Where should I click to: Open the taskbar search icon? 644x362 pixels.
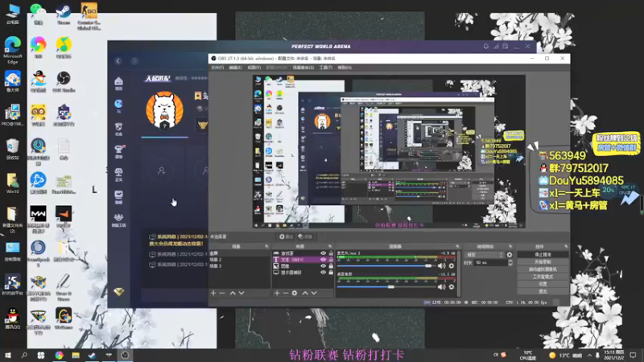click(24, 356)
